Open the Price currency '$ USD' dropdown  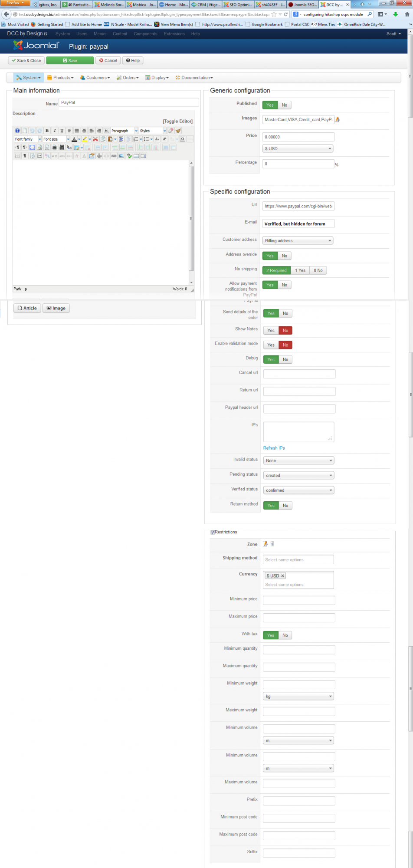pyautogui.click(x=298, y=148)
